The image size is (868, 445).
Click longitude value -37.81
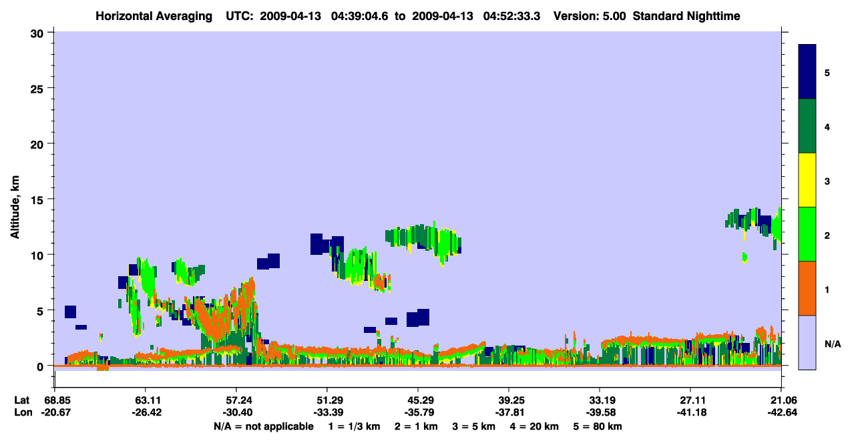(509, 412)
